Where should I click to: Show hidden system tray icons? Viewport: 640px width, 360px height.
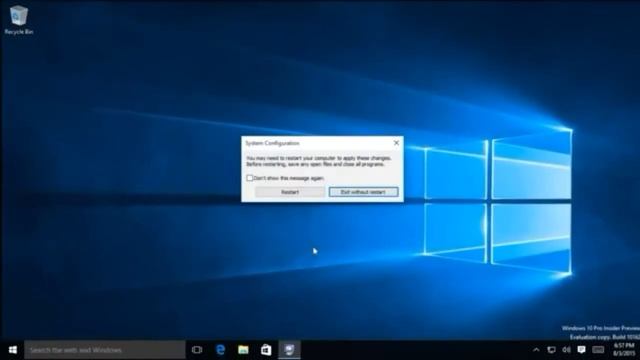pos(536,350)
